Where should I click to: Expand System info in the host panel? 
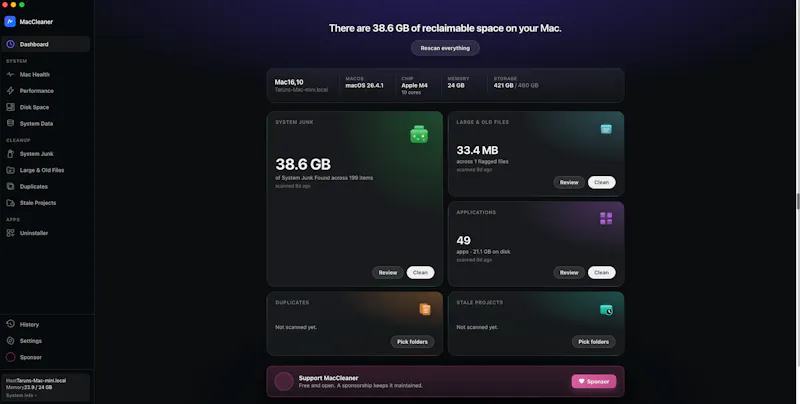[21, 395]
